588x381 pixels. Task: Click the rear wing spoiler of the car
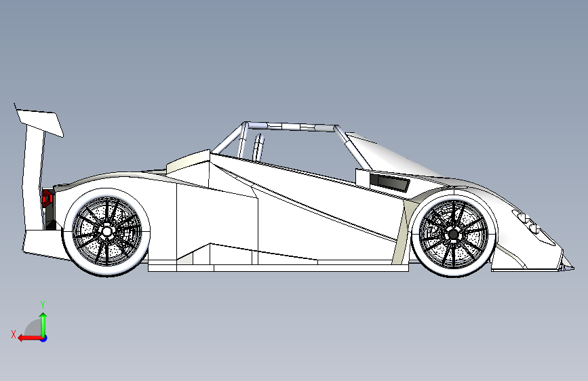[x=39, y=122]
